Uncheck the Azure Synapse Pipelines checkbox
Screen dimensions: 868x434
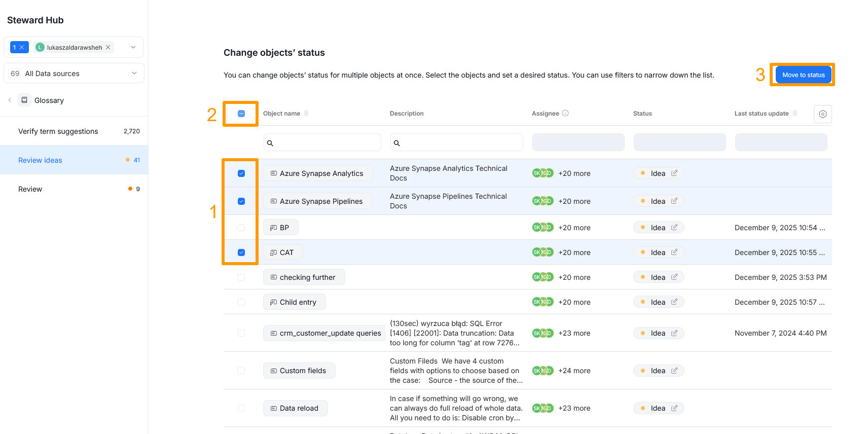click(x=241, y=201)
